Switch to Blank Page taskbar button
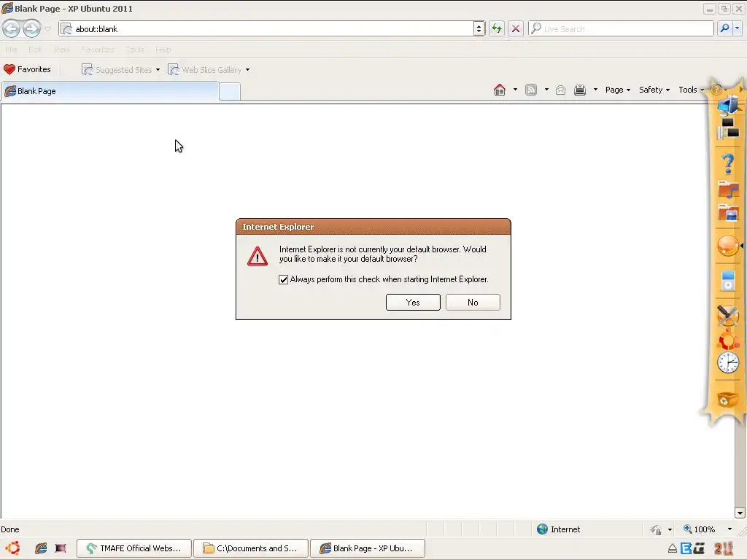Viewport: 747px width, 560px height. [x=368, y=548]
